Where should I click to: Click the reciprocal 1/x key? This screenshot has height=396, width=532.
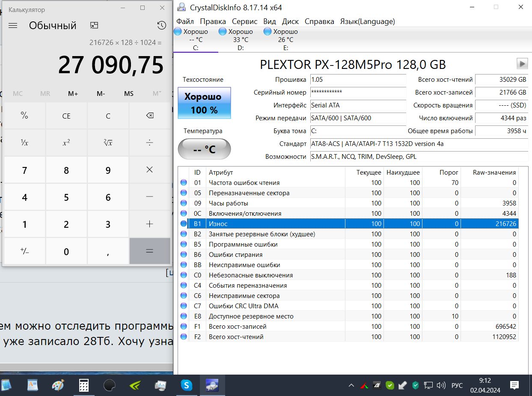pos(24,143)
